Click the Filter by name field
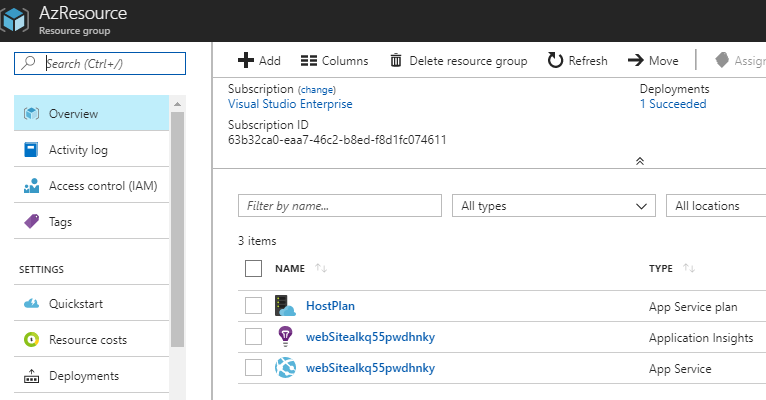The width and height of the screenshot is (766, 400). pos(340,206)
